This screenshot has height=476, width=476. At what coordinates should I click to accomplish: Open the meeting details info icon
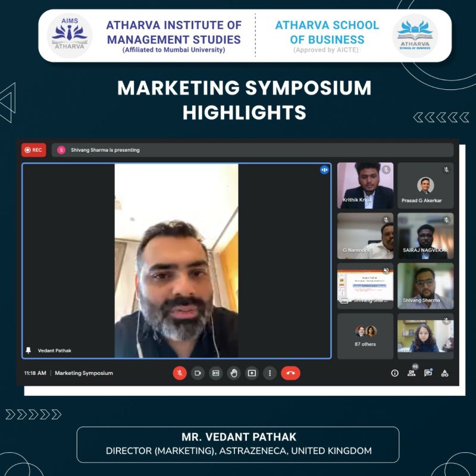(394, 373)
